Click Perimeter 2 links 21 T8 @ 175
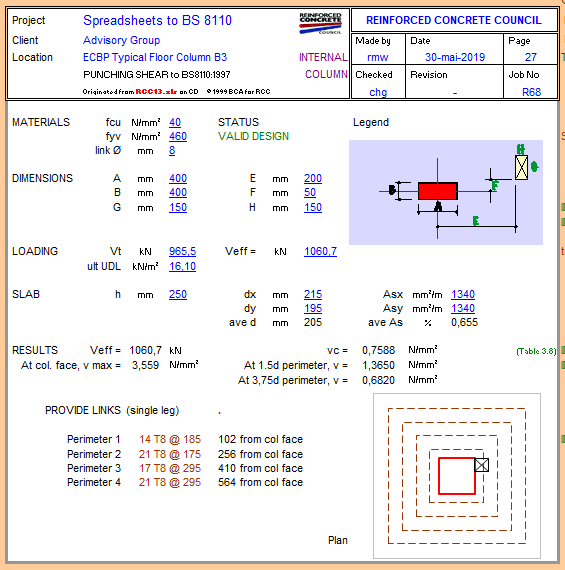This screenshot has height=570, width=565. 170,454
